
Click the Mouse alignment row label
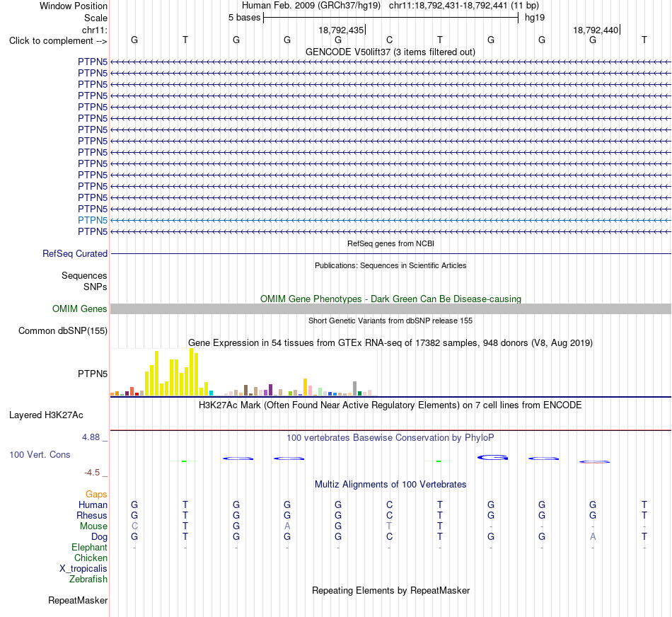(93, 526)
